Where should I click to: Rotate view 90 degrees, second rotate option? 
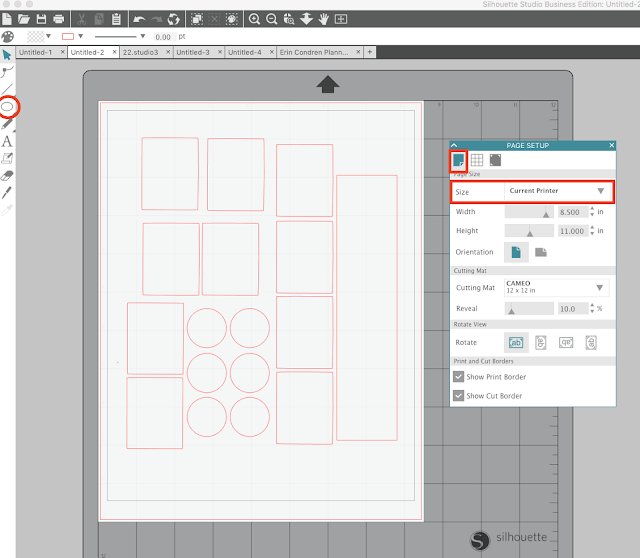[x=541, y=342]
